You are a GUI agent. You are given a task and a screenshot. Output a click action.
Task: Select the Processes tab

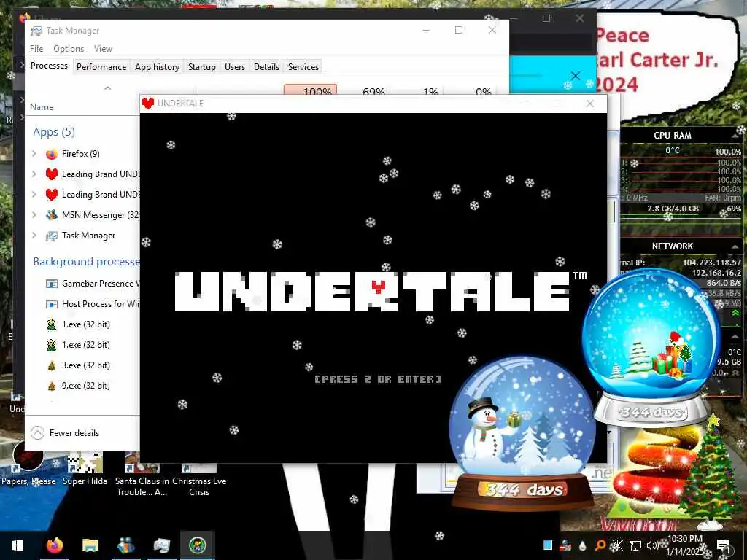[x=49, y=66]
